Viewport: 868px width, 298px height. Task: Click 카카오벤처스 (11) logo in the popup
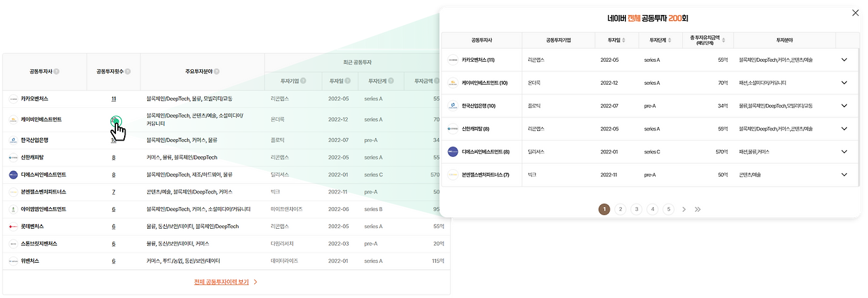(453, 60)
